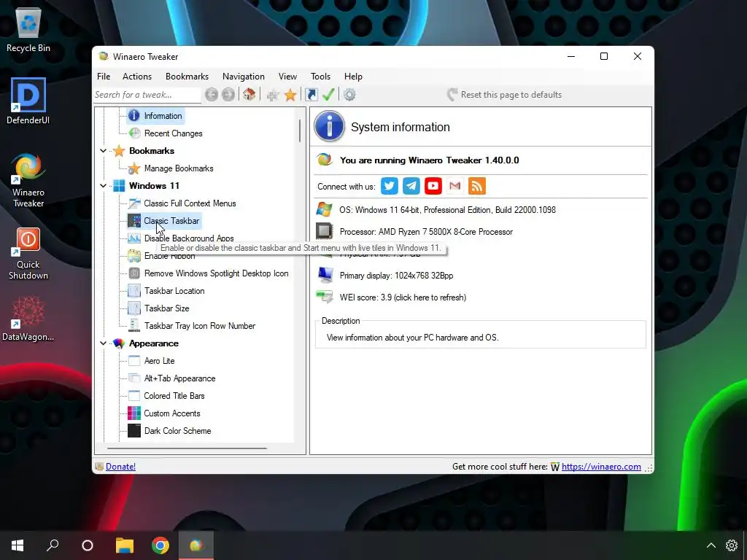Open the View menu

coord(287,76)
